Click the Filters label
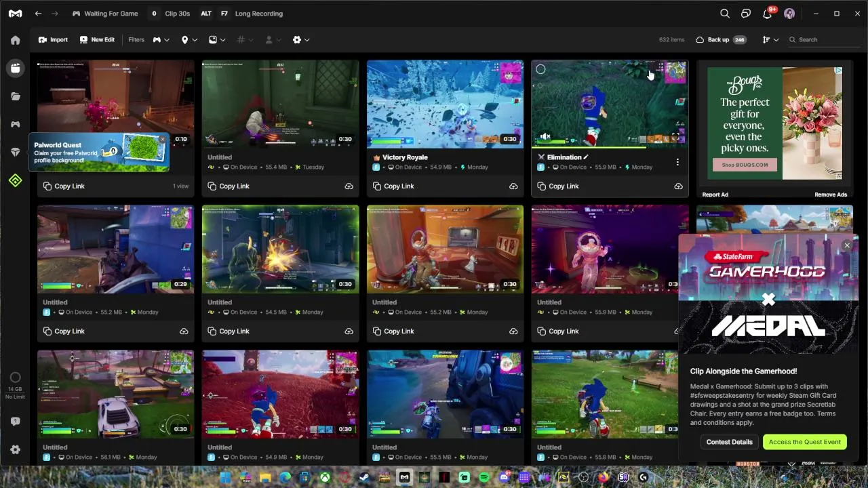The width and height of the screenshot is (868, 488). click(x=136, y=40)
